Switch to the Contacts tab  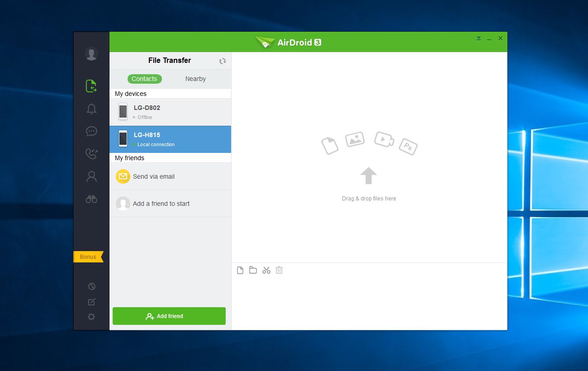(144, 79)
